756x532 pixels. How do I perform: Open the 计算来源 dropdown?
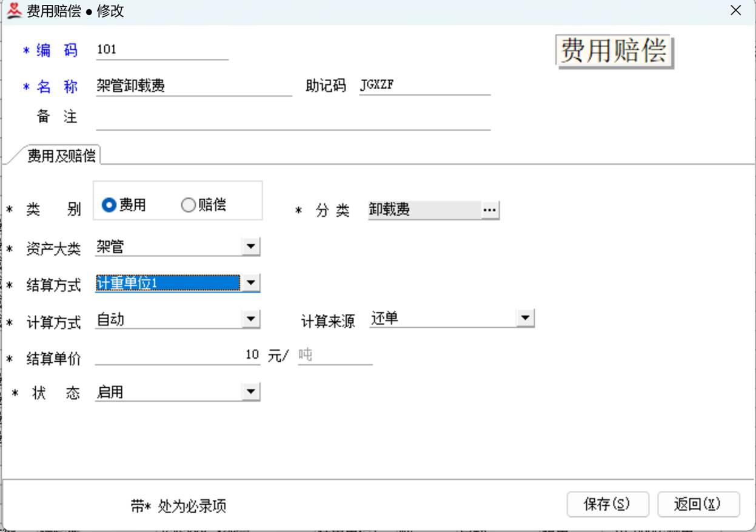tap(525, 318)
